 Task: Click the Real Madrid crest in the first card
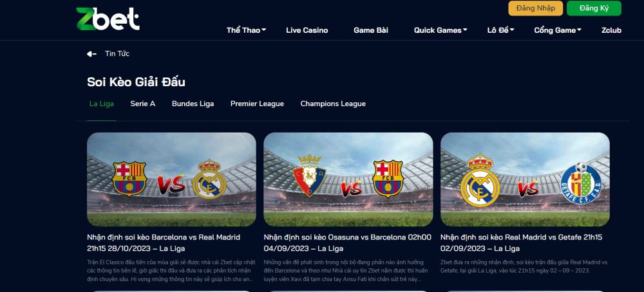coord(209,179)
